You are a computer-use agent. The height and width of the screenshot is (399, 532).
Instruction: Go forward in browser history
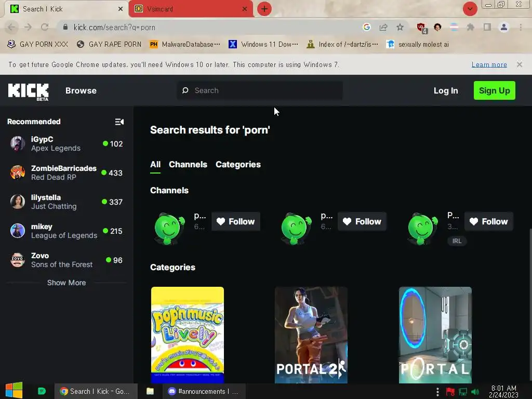[28, 27]
